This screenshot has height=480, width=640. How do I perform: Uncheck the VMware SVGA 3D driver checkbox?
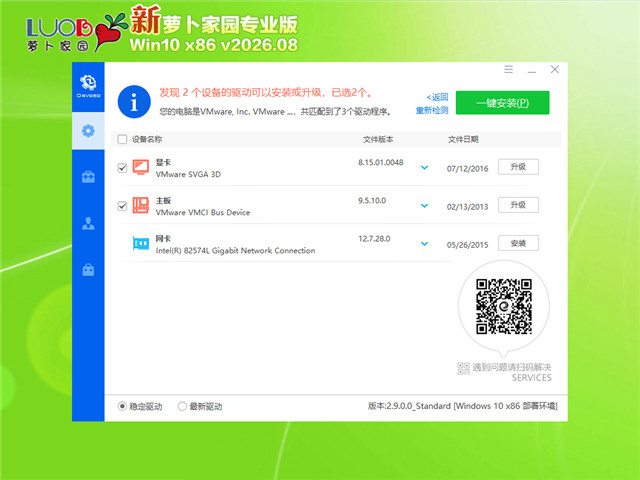coord(122,168)
